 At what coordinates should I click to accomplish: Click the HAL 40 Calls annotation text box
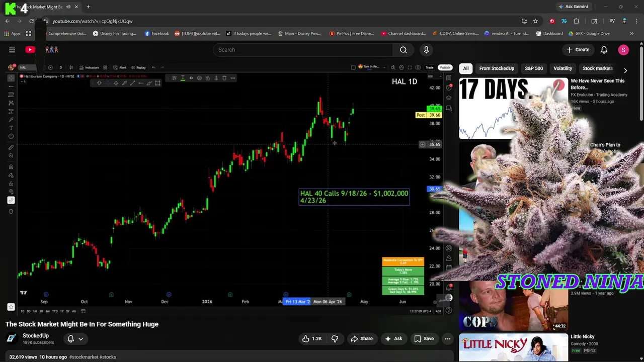click(354, 197)
